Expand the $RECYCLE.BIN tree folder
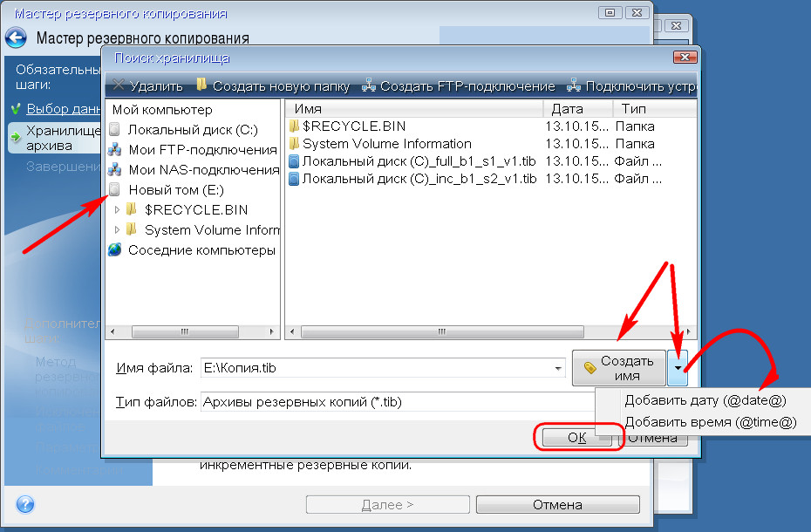 (119, 210)
